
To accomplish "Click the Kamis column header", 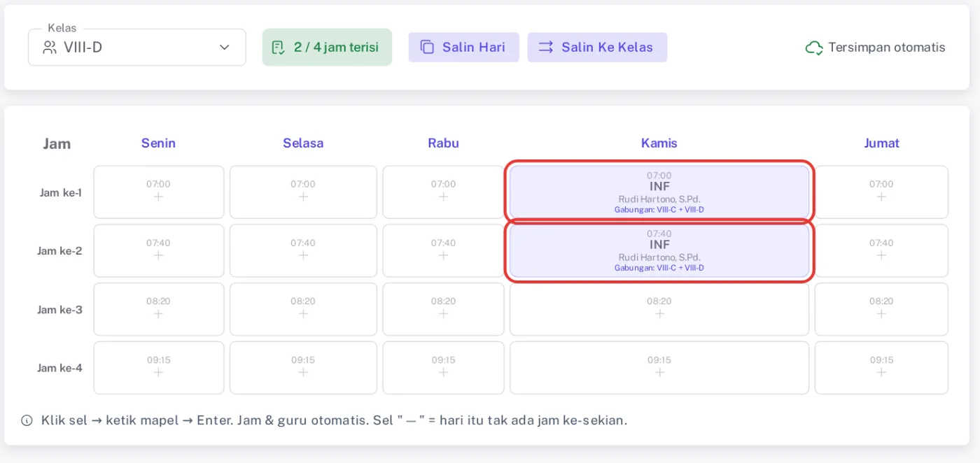I will 659,143.
